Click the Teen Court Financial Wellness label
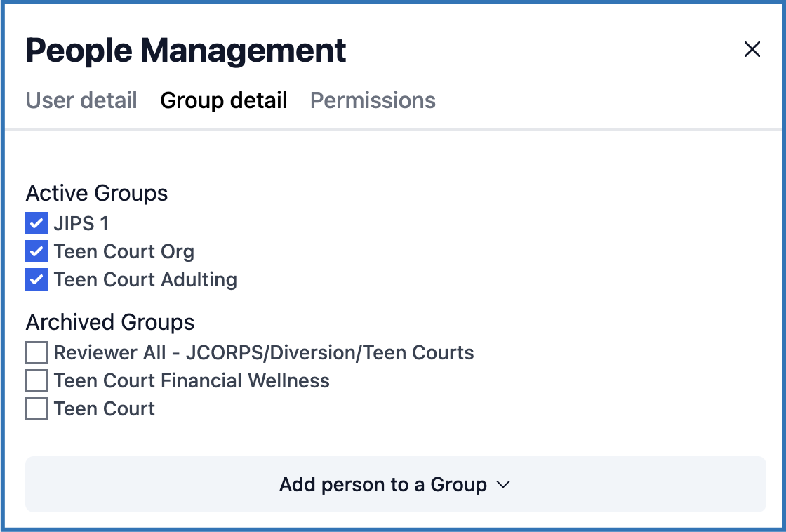 pos(192,380)
